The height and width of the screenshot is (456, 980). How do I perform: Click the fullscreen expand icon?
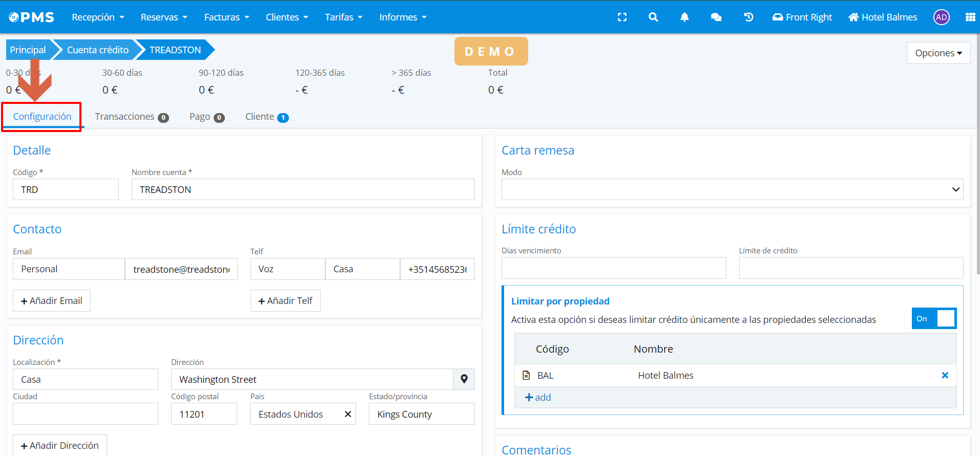622,17
